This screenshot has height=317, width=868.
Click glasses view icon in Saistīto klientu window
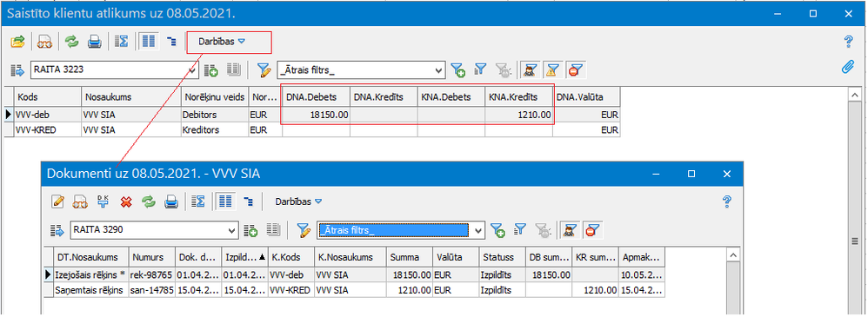(44, 42)
